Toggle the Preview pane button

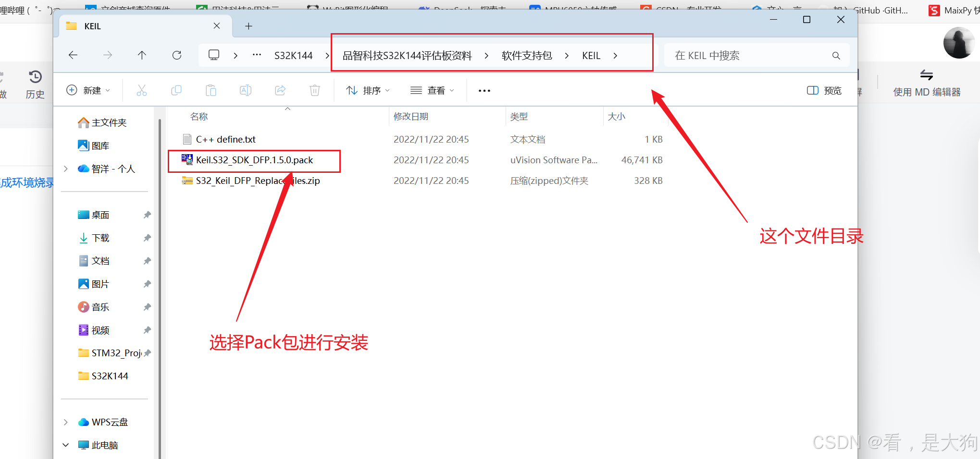(x=824, y=90)
